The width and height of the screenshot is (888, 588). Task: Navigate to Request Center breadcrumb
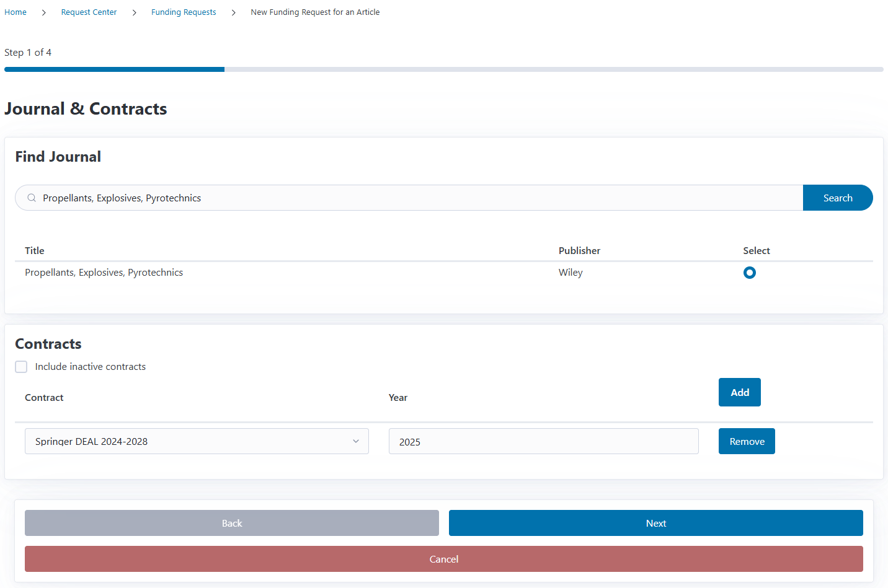click(89, 12)
